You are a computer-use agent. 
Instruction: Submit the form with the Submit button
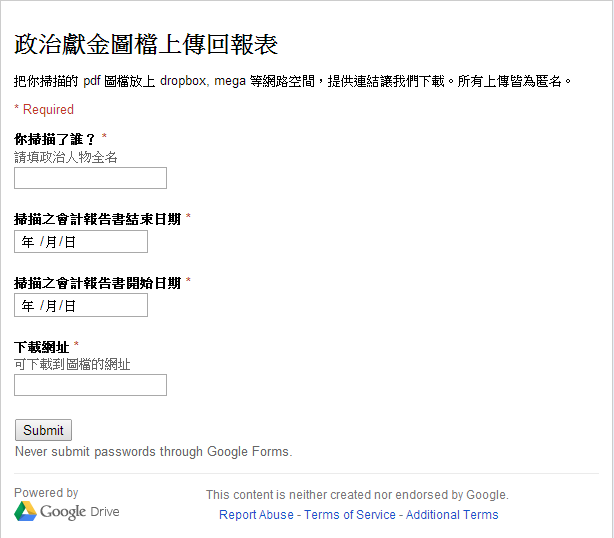click(43, 430)
